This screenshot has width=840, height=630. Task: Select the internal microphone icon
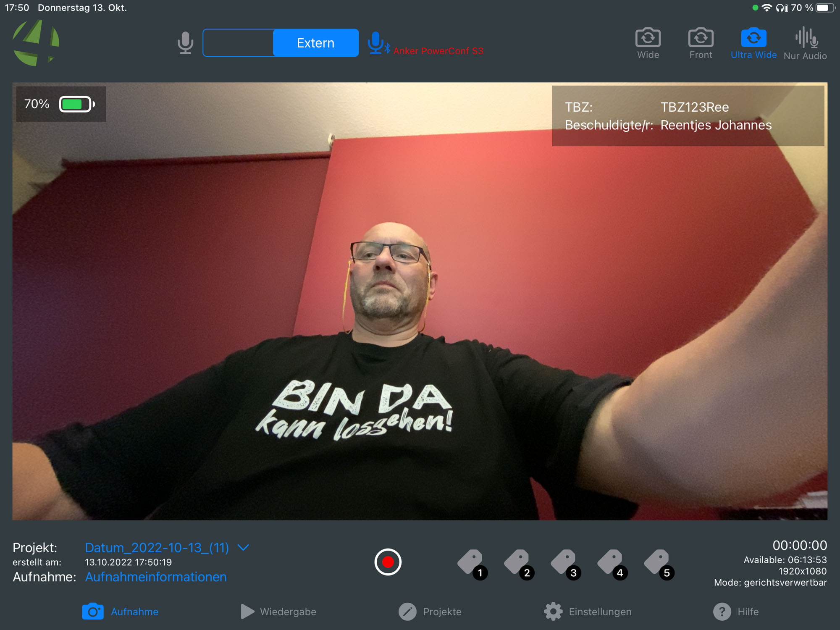185,43
